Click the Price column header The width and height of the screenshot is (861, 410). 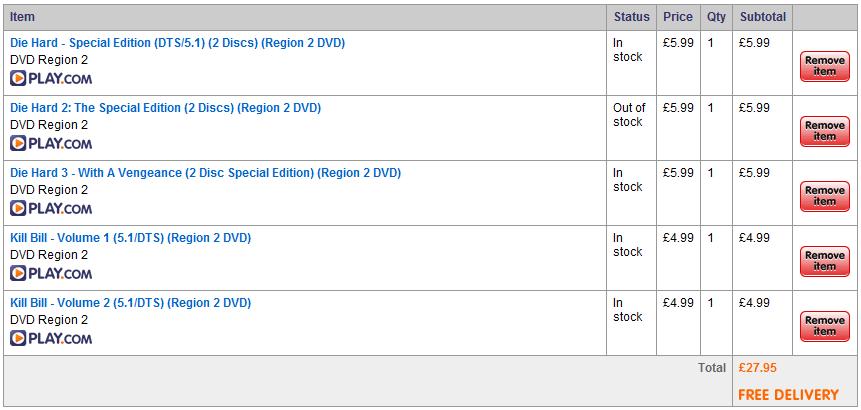[678, 17]
